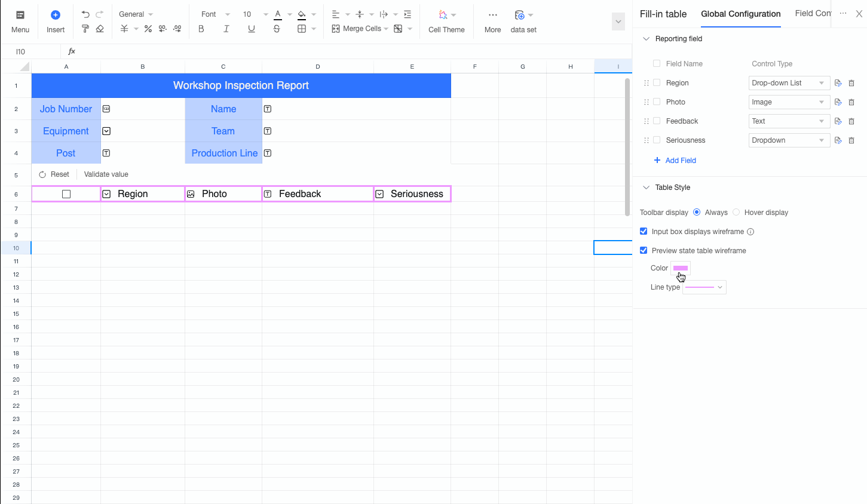Open the Line type dropdown

click(704, 287)
